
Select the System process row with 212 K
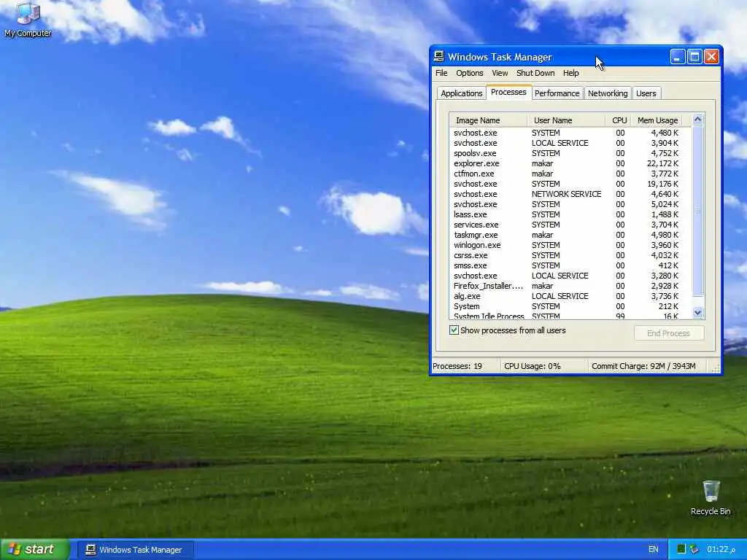coord(566,306)
